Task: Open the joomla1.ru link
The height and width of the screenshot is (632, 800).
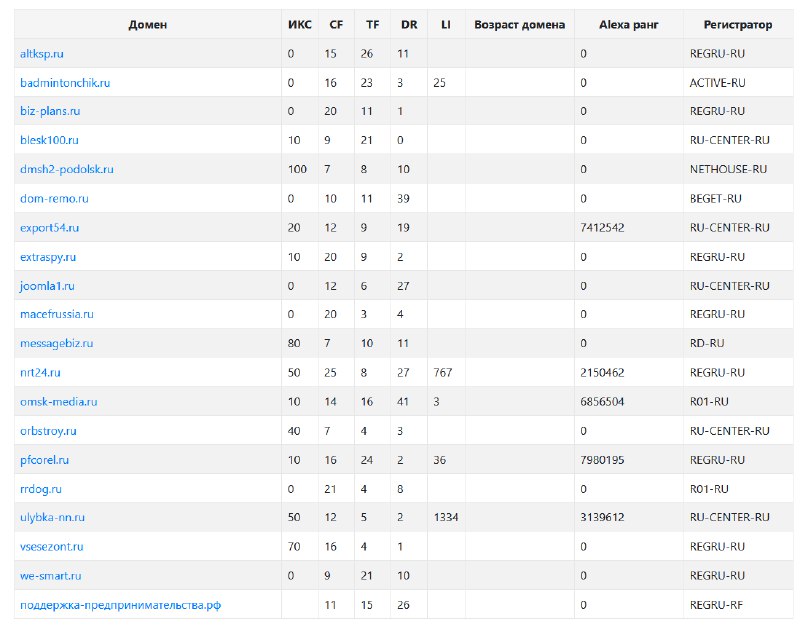Action: click(47, 286)
